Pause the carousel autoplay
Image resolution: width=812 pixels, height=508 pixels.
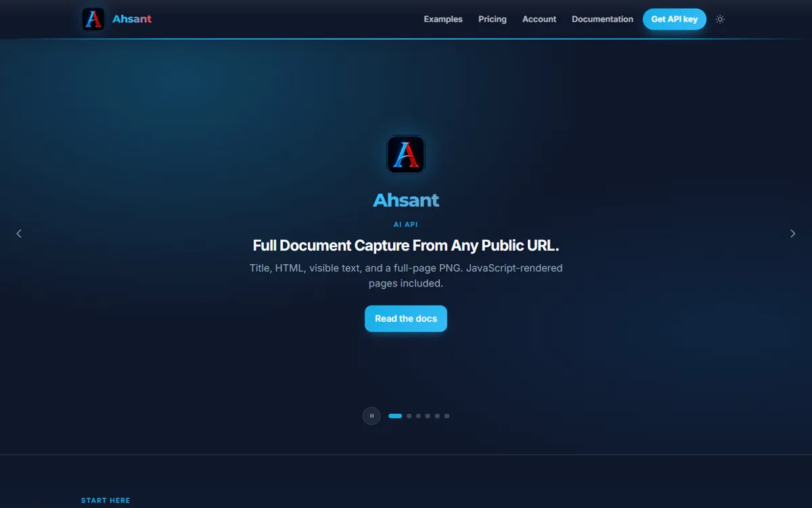[371, 416]
